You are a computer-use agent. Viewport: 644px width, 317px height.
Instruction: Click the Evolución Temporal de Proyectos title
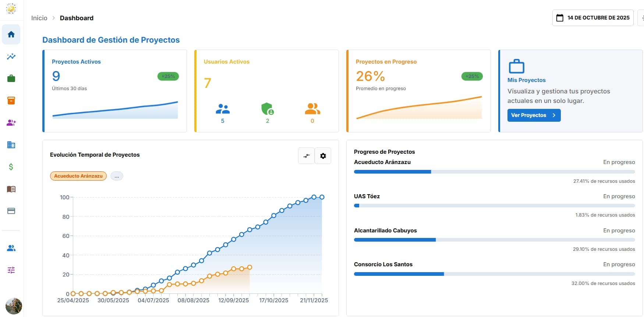(x=95, y=155)
